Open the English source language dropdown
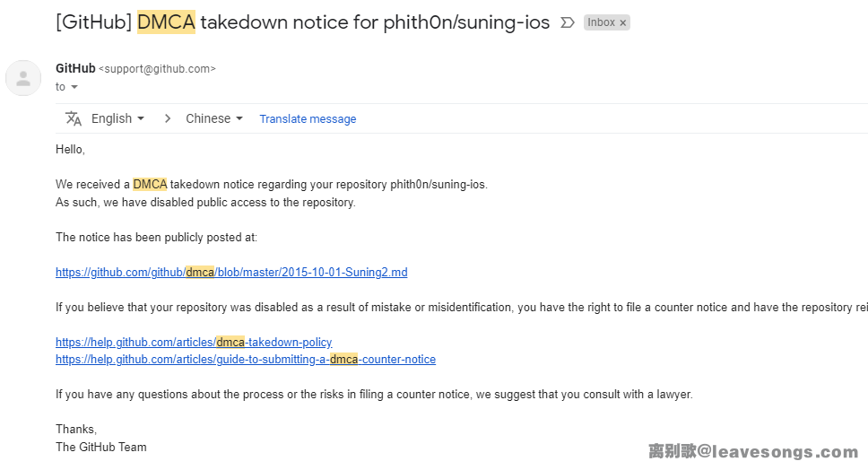Viewport: 868px width, 470px height. 117,118
